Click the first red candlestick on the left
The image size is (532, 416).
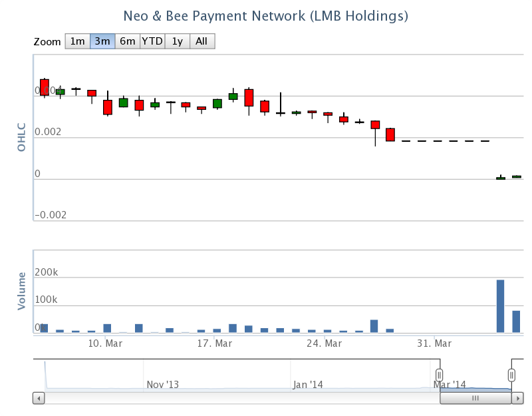tap(45, 87)
